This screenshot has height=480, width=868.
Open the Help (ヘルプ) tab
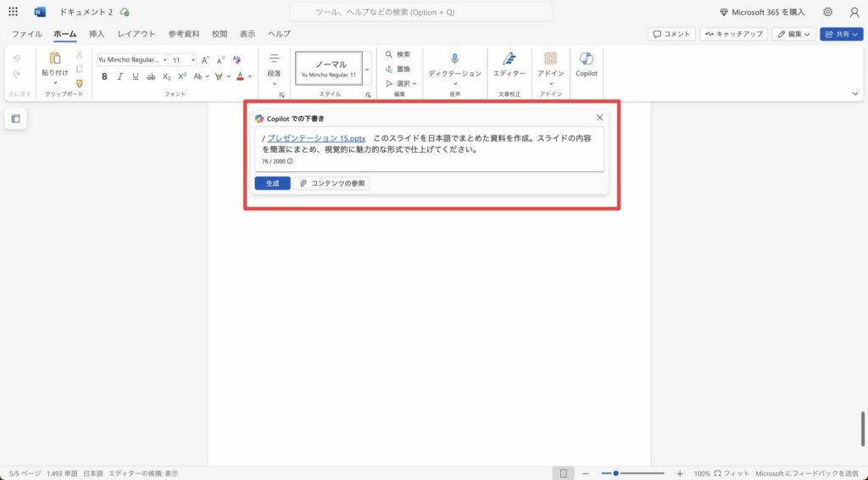click(279, 34)
